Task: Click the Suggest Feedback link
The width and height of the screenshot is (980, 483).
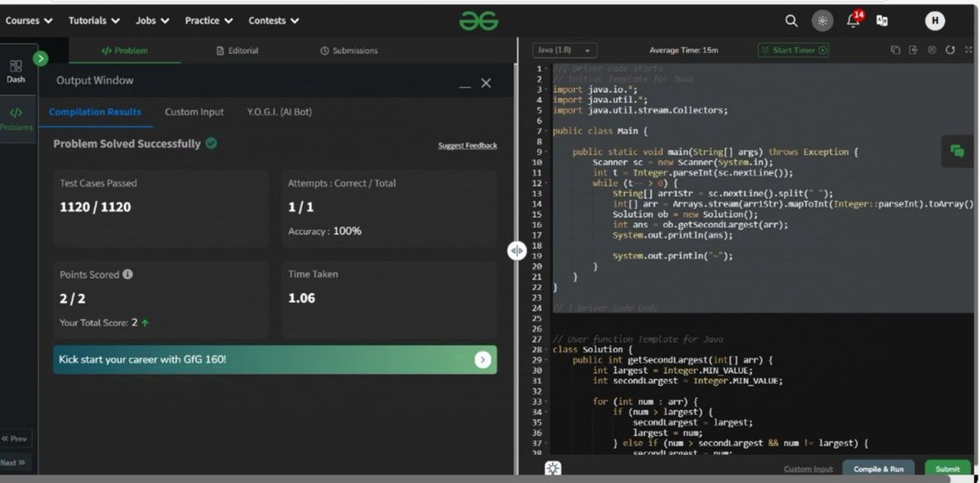Action: click(467, 146)
